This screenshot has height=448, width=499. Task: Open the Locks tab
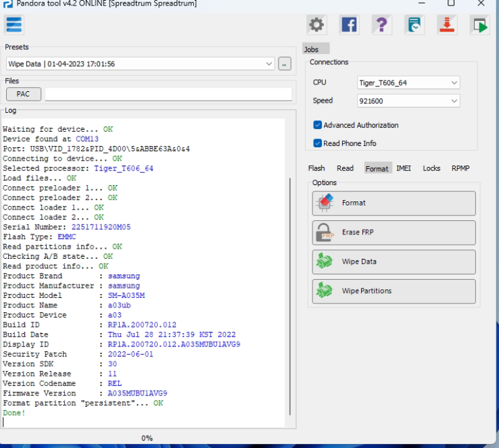click(x=431, y=168)
